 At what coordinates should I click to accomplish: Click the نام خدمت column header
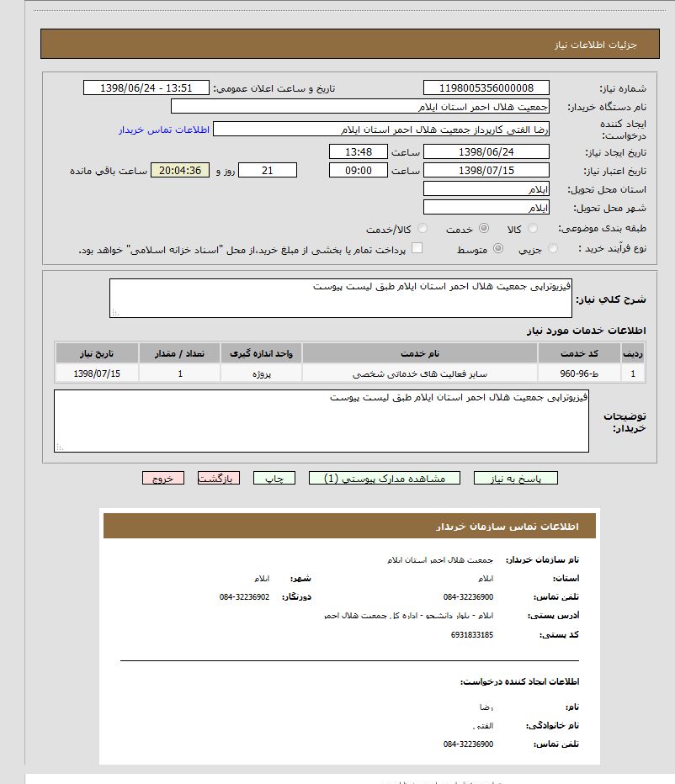click(419, 352)
